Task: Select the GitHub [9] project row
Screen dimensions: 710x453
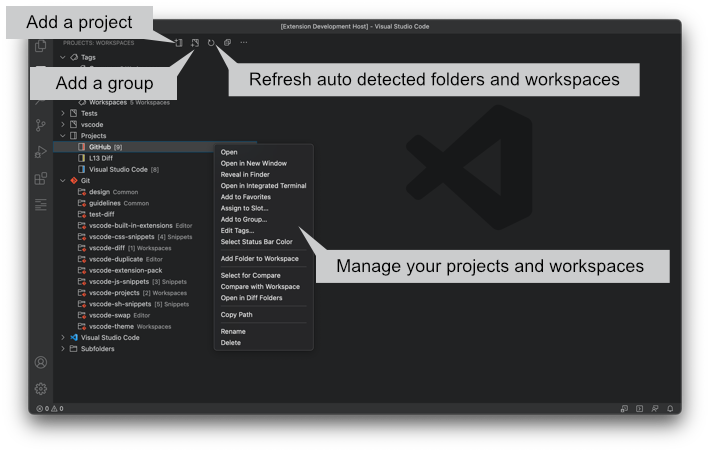Action: (134, 147)
